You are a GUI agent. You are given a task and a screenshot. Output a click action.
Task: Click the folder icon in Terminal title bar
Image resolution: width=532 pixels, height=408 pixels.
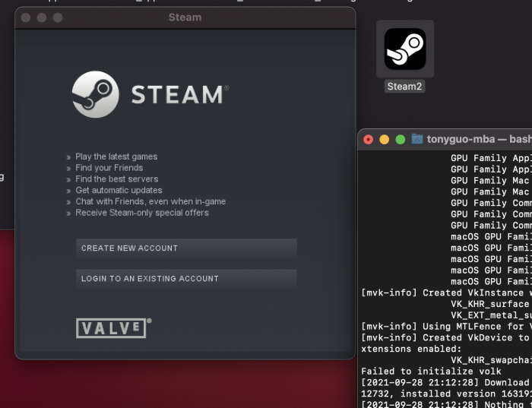pyautogui.click(x=417, y=139)
